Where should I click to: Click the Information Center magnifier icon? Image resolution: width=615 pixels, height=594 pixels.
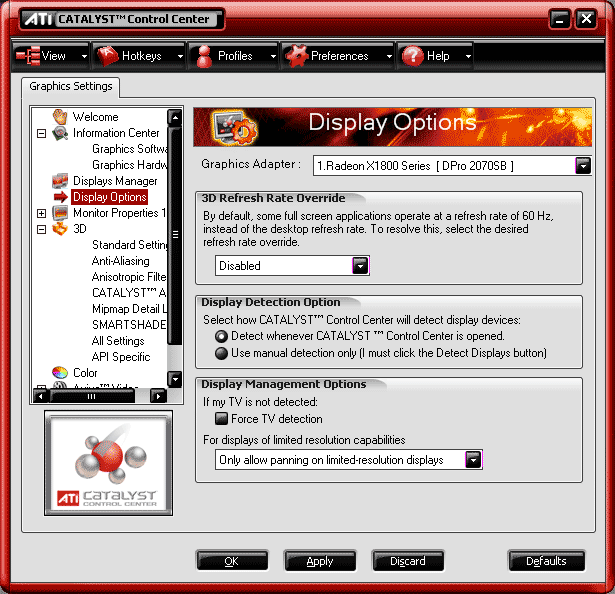click(x=60, y=133)
